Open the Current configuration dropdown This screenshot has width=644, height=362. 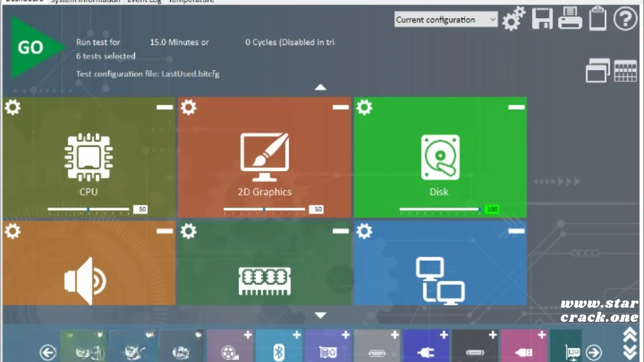pyautogui.click(x=446, y=20)
